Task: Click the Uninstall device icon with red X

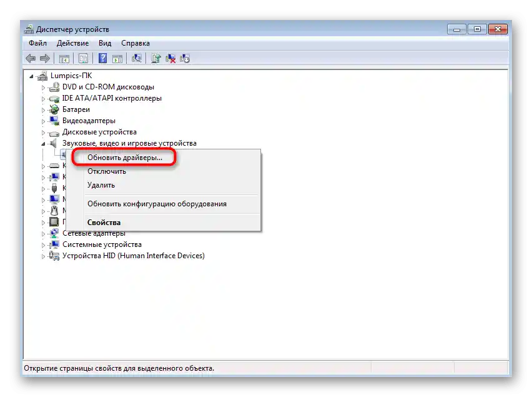Action: coord(170,58)
